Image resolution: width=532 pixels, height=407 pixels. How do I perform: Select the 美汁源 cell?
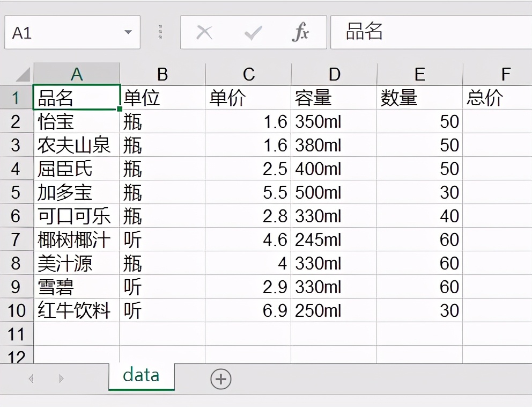pos(77,263)
